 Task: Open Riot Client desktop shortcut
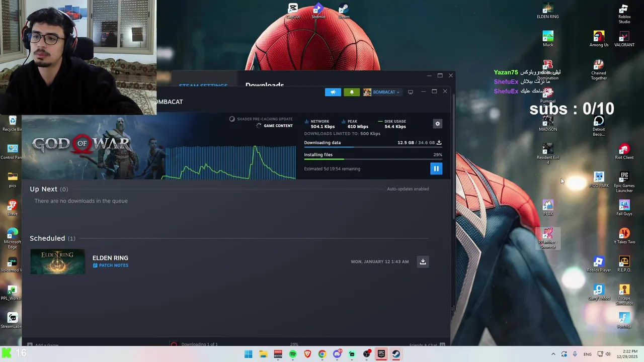click(624, 152)
